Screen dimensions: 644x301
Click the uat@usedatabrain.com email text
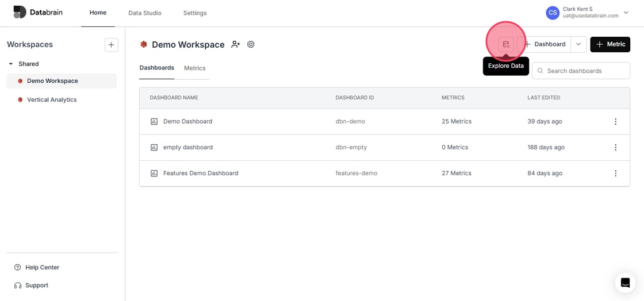tap(591, 16)
